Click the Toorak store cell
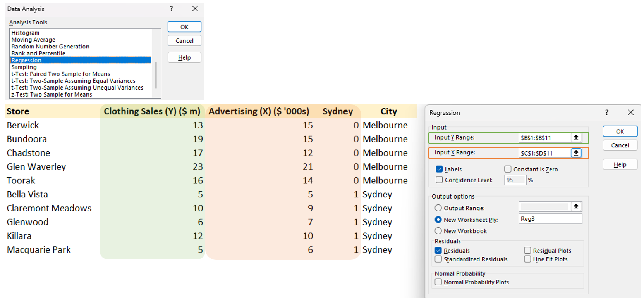 pyautogui.click(x=21, y=180)
